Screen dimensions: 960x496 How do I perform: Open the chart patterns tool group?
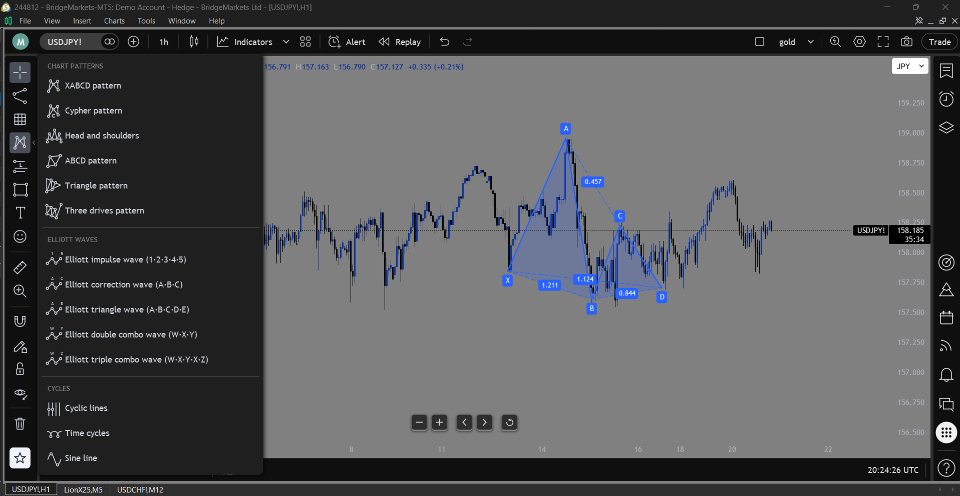click(x=20, y=143)
